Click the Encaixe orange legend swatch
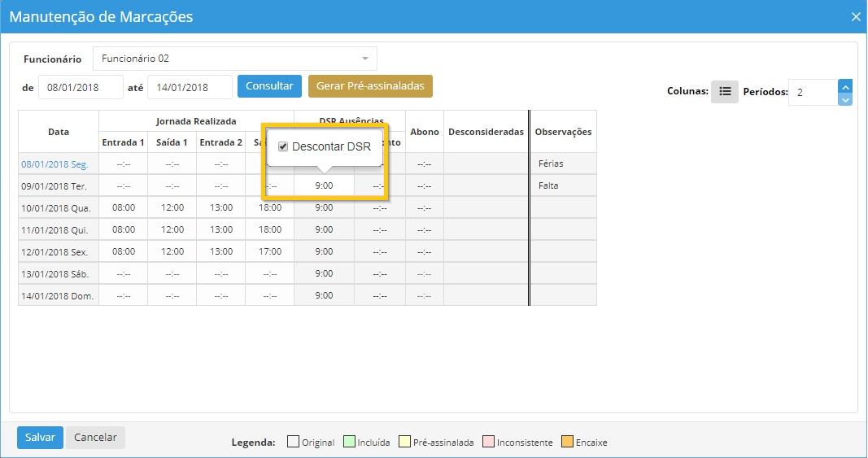The width and height of the screenshot is (868, 458). click(x=567, y=443)
